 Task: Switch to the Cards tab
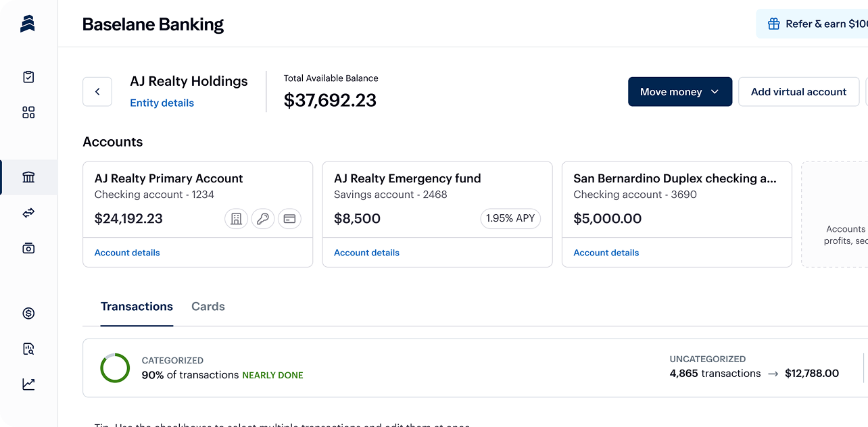tap(208, 307)
